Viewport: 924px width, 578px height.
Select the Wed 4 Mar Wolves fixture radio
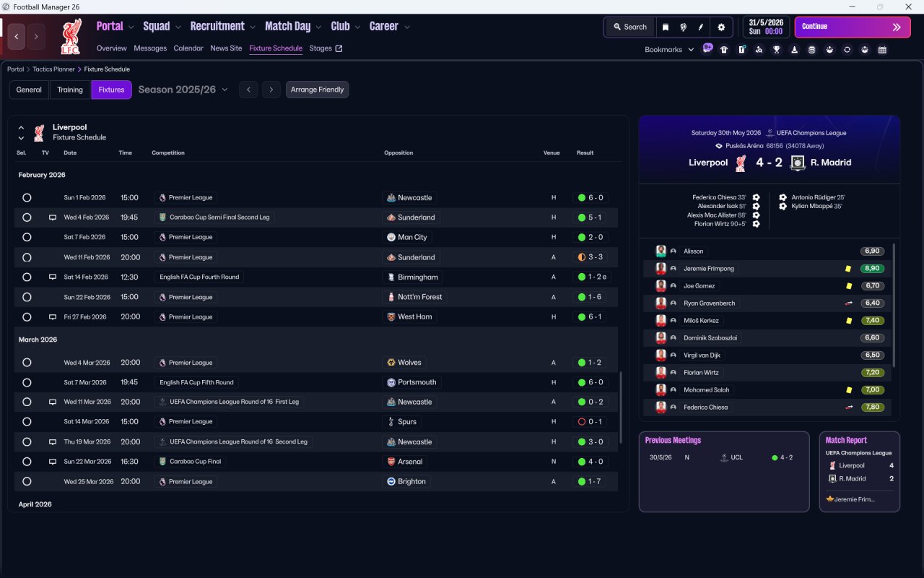point(27,363)
